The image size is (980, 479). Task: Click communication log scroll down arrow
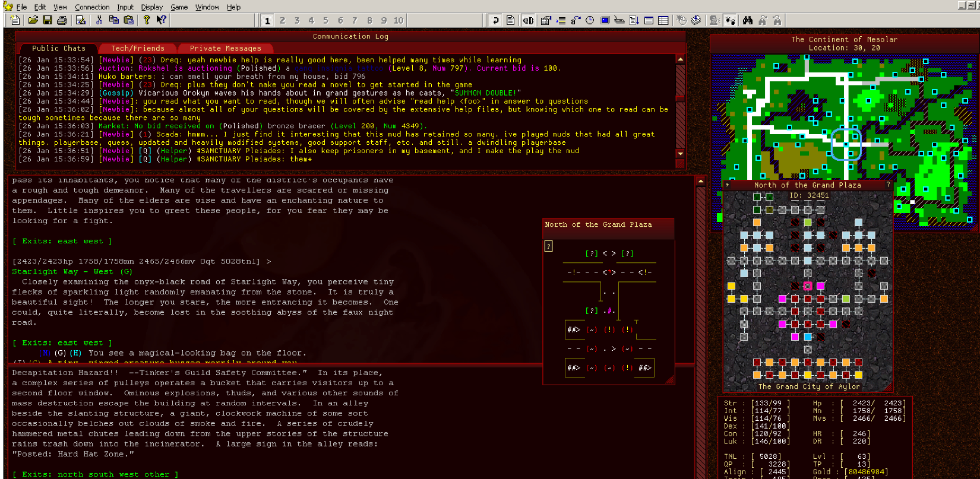pyautogui.click(x=680, y=154)
